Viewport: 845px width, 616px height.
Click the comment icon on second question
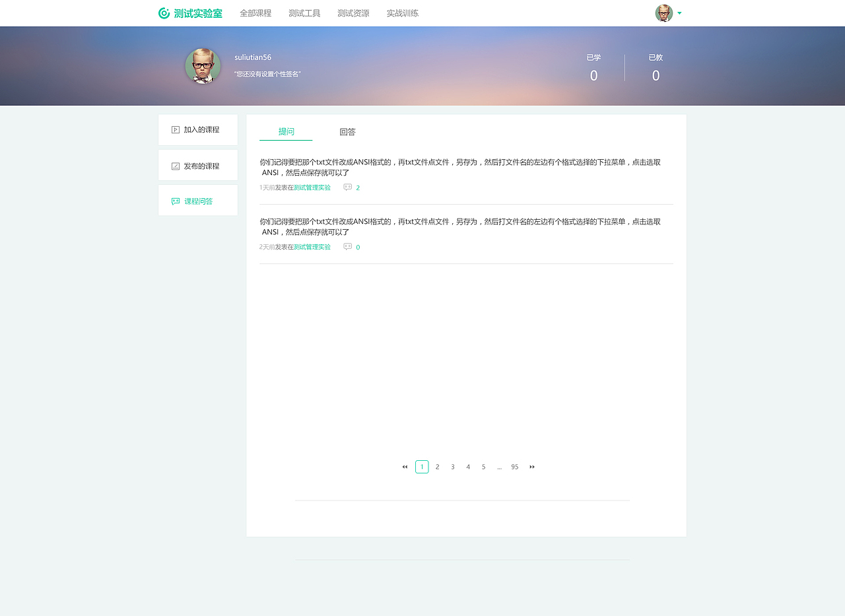(x=348, y=246)
